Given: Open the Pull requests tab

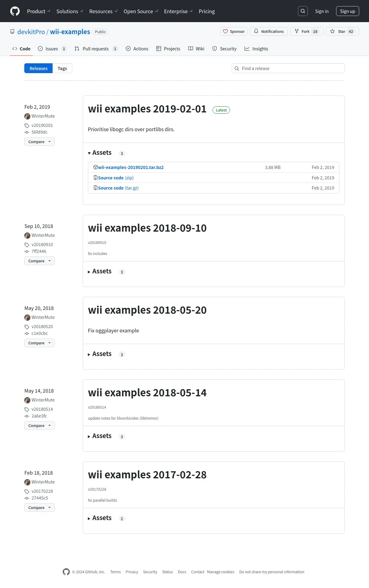Looking at the screenshot, I should click(x=96, y=49).
